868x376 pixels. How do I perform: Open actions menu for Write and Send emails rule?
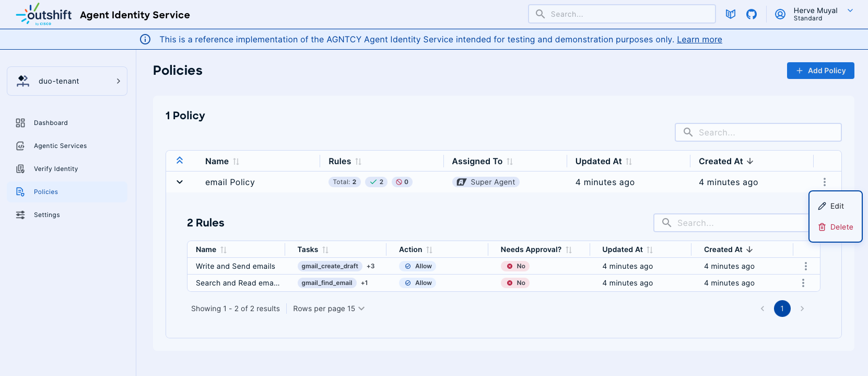click(x=805, y=266)
